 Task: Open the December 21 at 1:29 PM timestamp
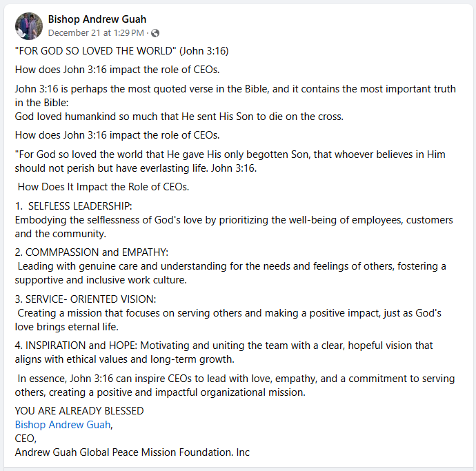96,33
